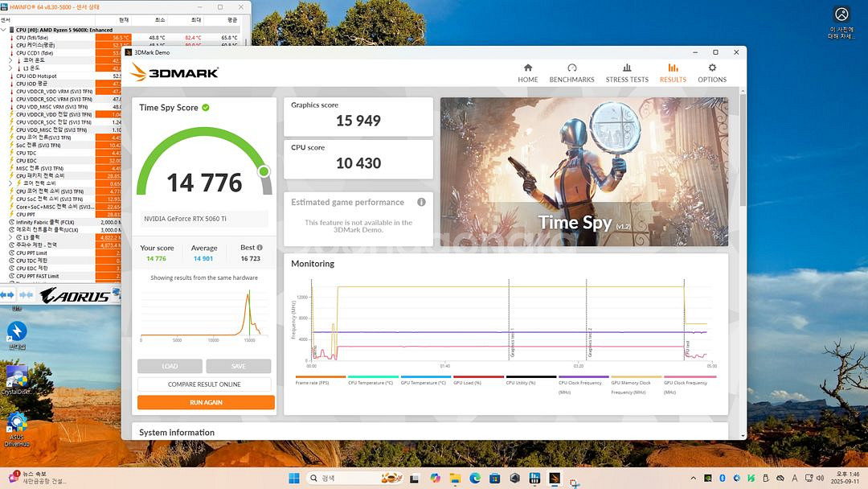Click the Estimated game performance info icon
The width and height of the screenshot is (868, 489).
click(x=421, y=202)
